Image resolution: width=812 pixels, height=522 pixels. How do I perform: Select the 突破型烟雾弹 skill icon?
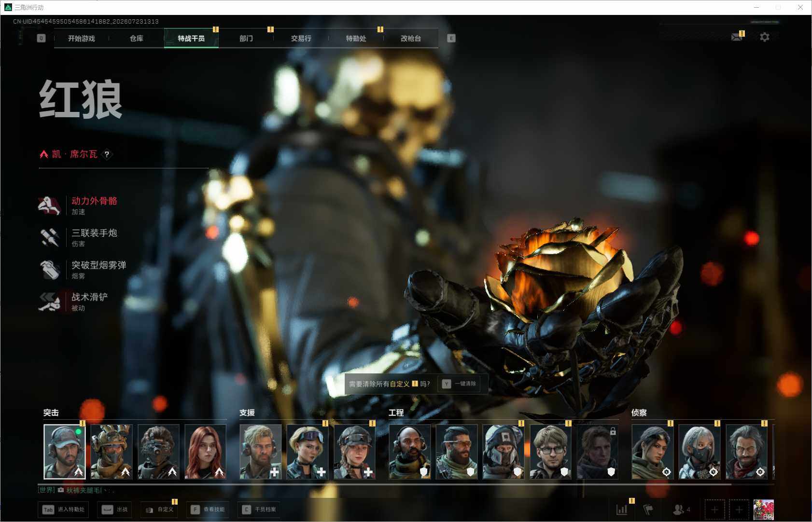click(x=49, y=270)
